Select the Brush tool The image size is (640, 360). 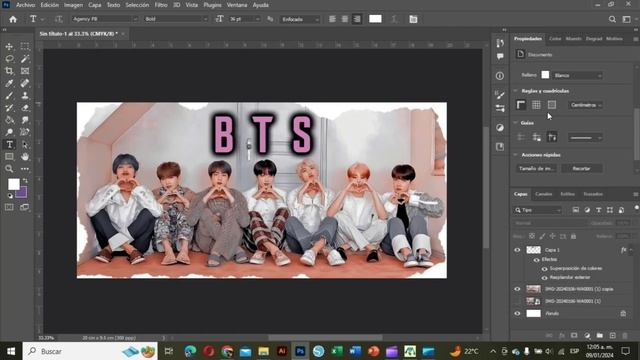pos(9,96)
